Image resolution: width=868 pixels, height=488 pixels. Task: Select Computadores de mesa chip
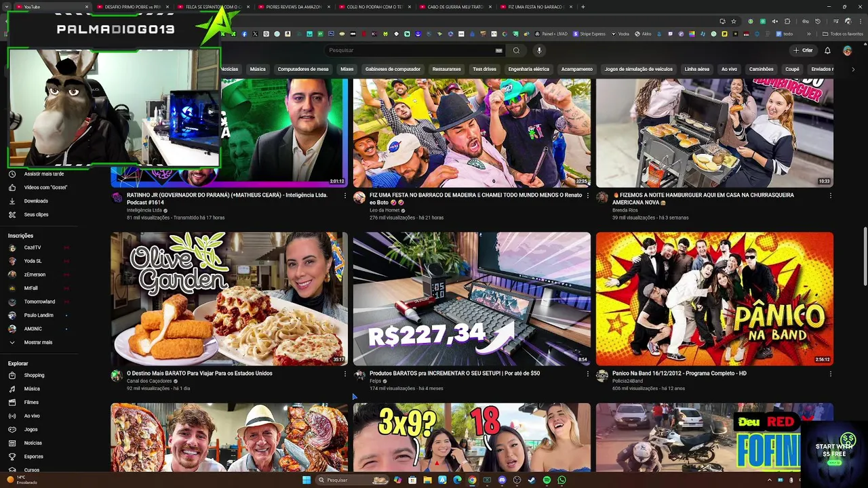click(x=303, y=69)
